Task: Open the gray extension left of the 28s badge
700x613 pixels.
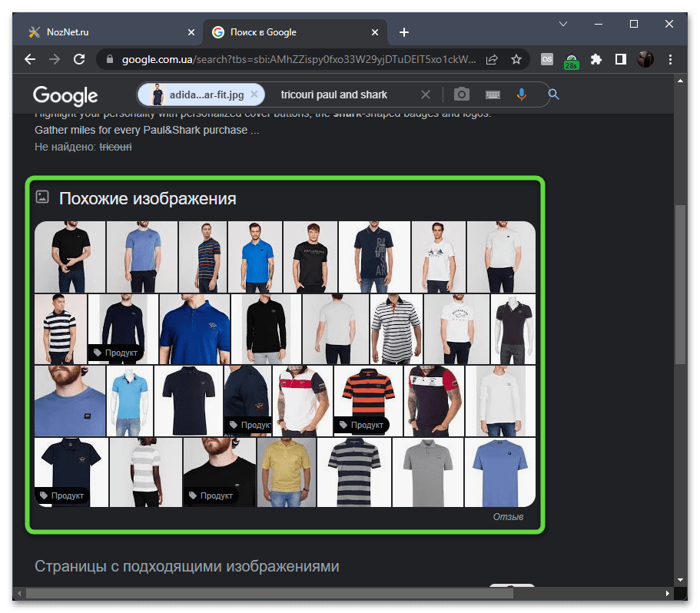Action: pyautogui.click(x=547, y=59)
